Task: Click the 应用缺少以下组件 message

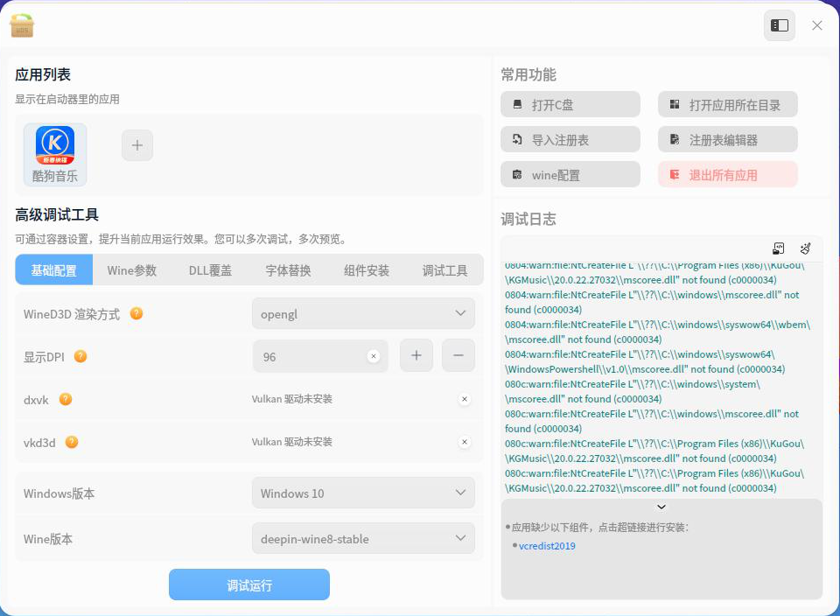Action: (599, 528)
